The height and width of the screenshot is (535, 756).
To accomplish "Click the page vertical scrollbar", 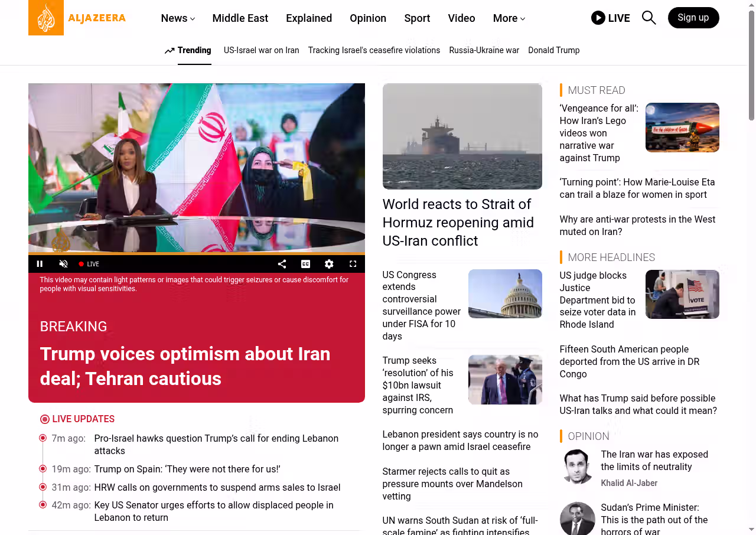I will click(751, 65).
